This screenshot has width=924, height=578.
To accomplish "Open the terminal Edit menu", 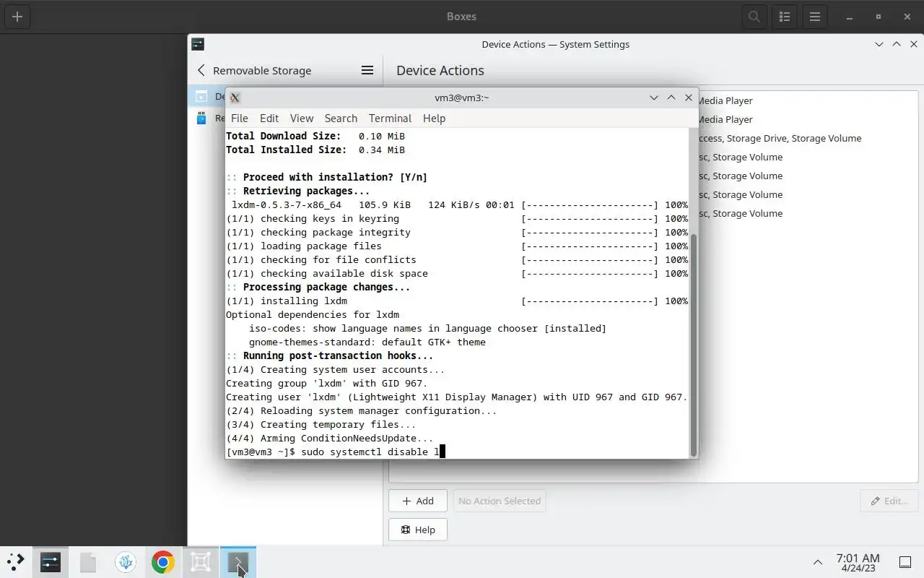I will point(269,118).
